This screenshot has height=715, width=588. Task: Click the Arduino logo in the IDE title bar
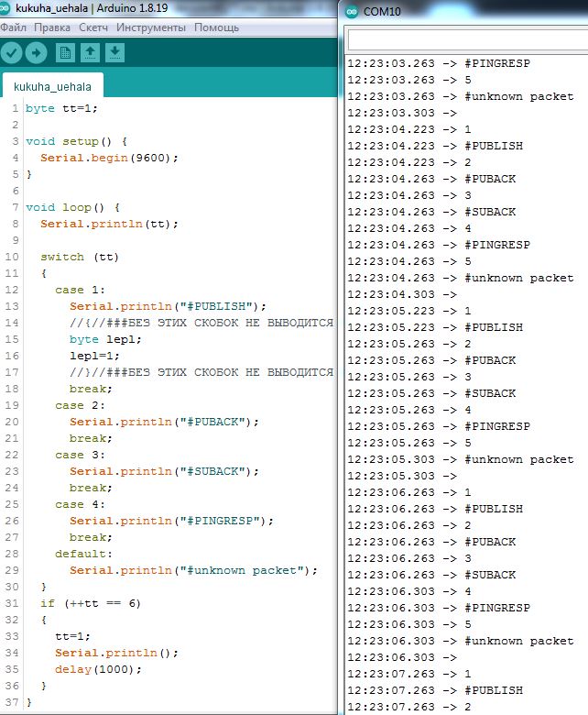(5, 8)
